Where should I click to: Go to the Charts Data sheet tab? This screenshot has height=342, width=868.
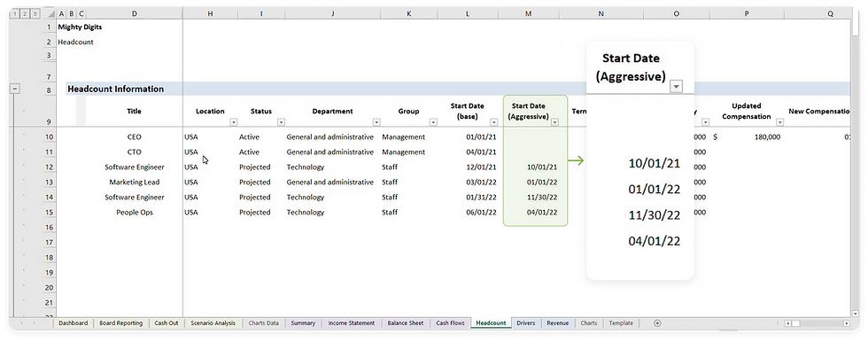[264, 323]
